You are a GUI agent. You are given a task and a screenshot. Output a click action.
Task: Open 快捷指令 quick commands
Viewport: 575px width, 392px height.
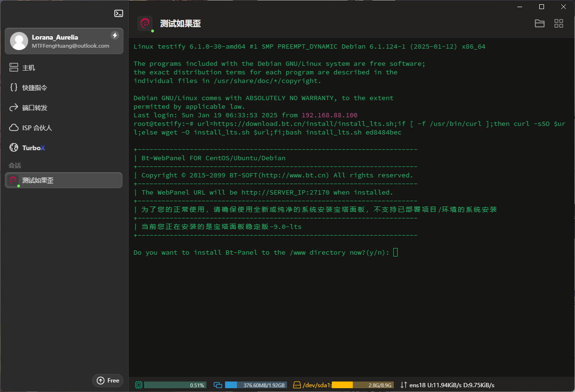click(x=34, y=88)
